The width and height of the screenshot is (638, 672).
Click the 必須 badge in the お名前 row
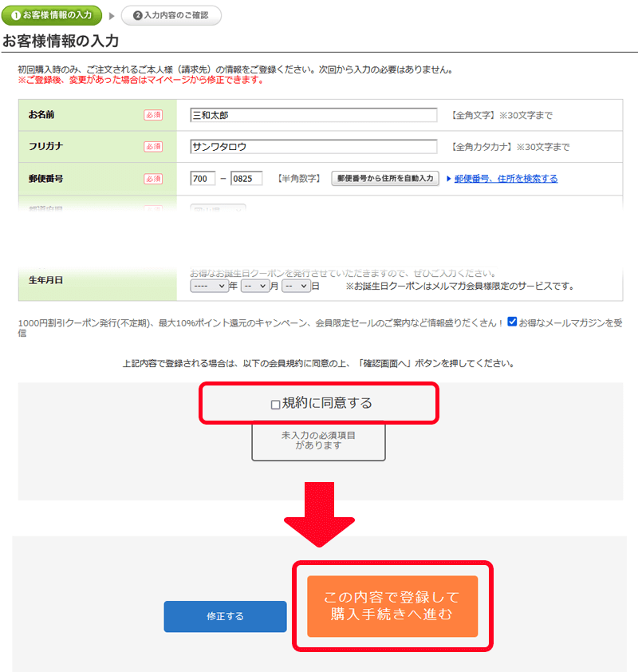point(153,115)
